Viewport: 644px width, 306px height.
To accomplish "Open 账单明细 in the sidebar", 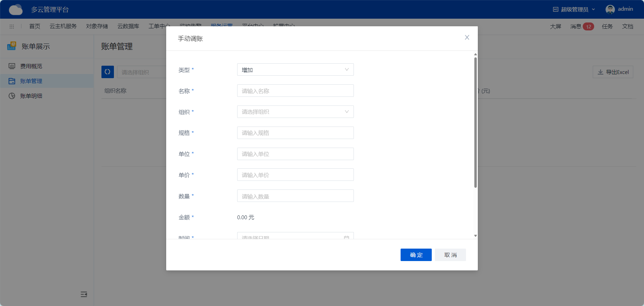I will click(31, 96).
